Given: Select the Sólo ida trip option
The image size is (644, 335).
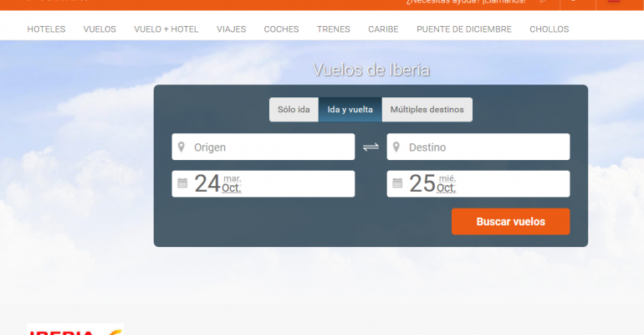Looking at the screenshot, I should point(294,110).
